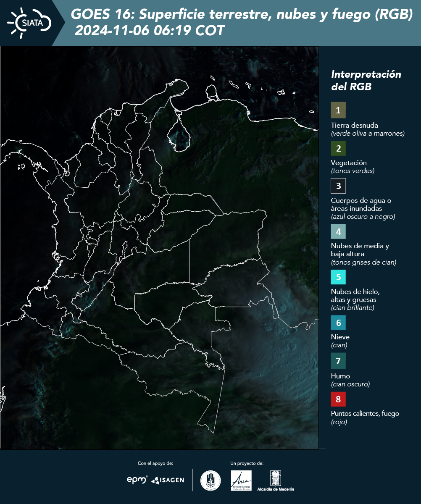The image size is (421, 504).
Task: Click the label 'Nubes de hielo, altas y gruesas'
Action: [355, 296]
